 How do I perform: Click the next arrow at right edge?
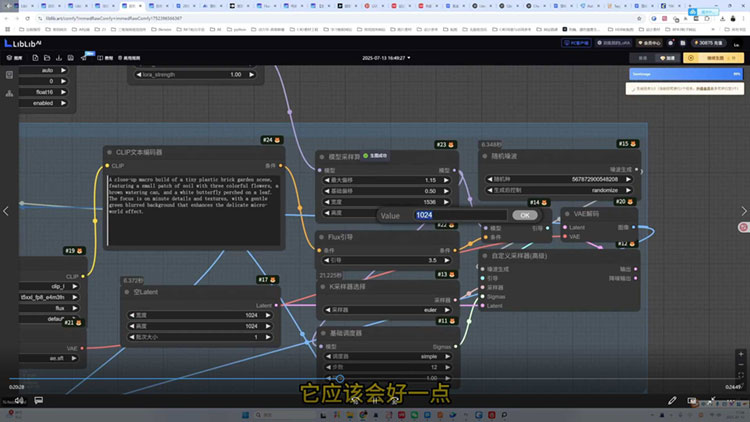743,211
